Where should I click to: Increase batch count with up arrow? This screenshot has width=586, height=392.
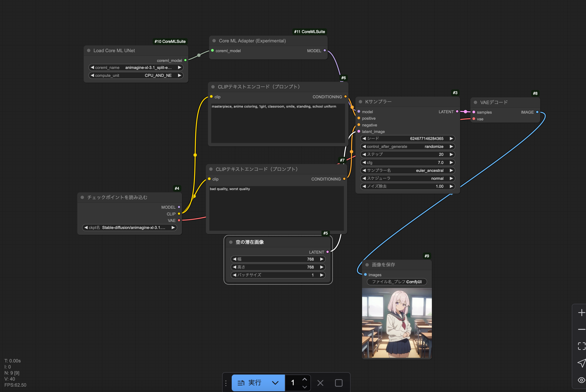[x=304, y=379]
